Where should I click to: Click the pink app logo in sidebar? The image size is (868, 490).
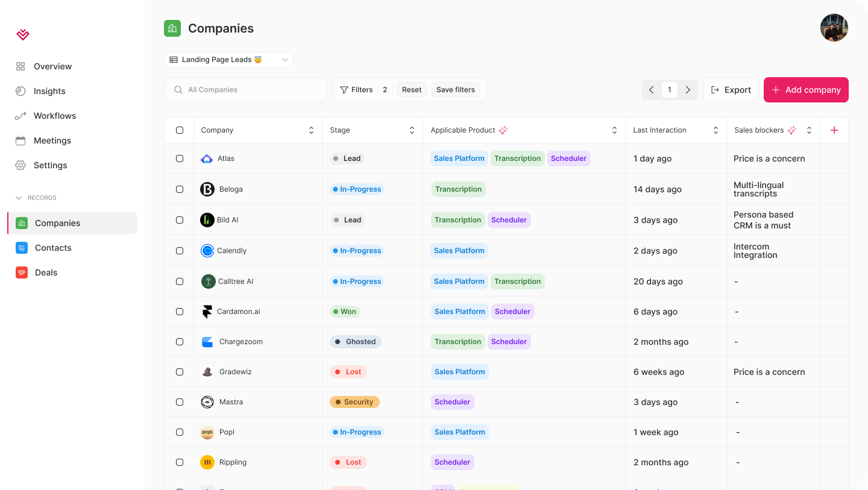click(x=23, y=35)
